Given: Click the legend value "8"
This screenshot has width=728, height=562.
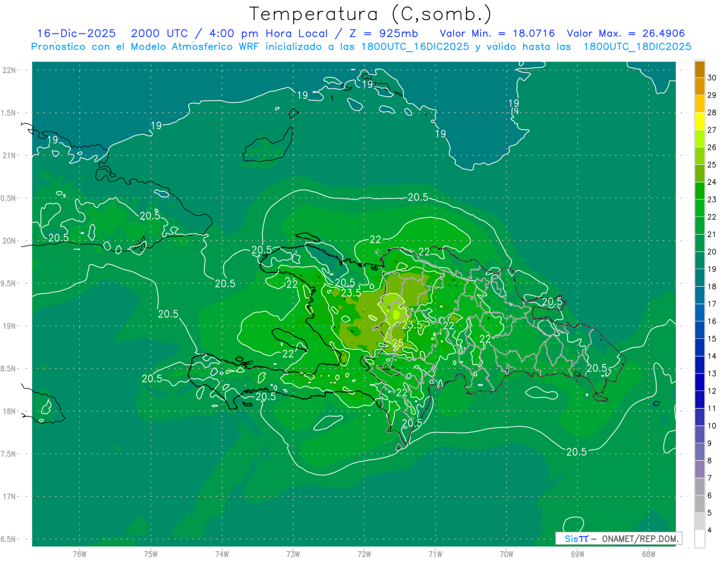Looking at the screenshot, I should click(711, 461).
